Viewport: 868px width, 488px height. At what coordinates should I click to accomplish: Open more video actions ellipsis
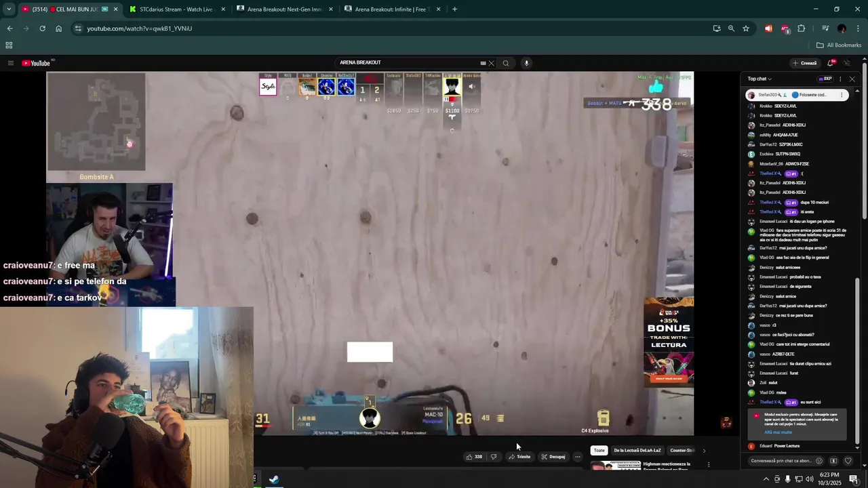click(578, 457)
